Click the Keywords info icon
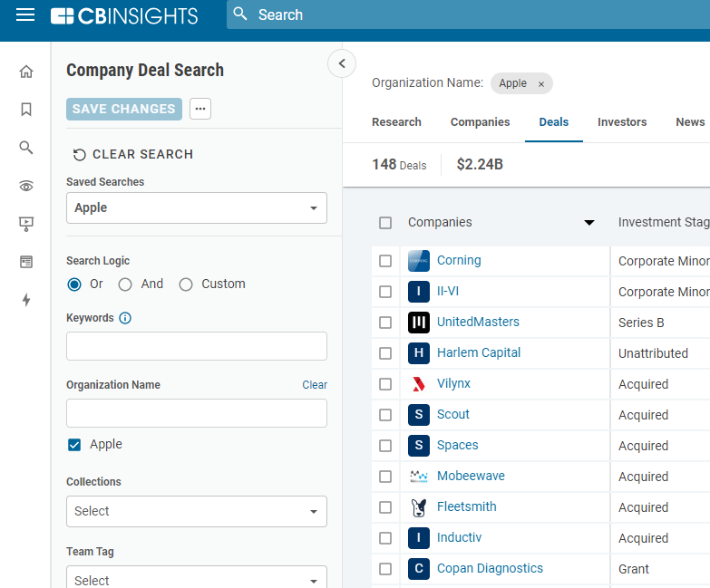Image resolution: width=710 pixels, height=588 pixels. 125,318
